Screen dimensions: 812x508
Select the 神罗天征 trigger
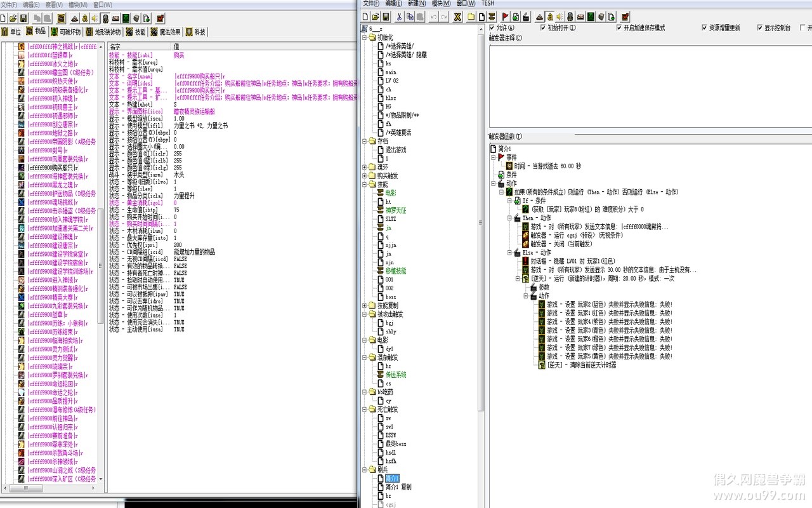click(396, 210)
